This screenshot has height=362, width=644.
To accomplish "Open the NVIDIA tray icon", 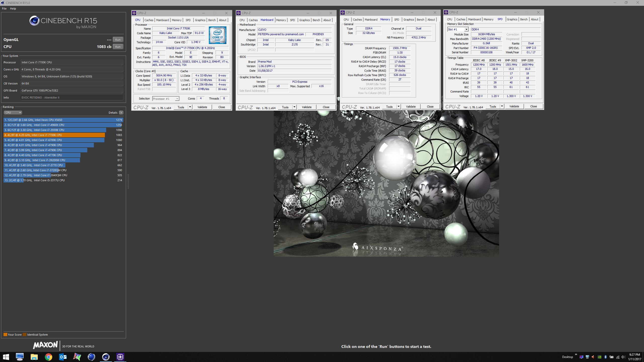I will (x=599, y=357).
